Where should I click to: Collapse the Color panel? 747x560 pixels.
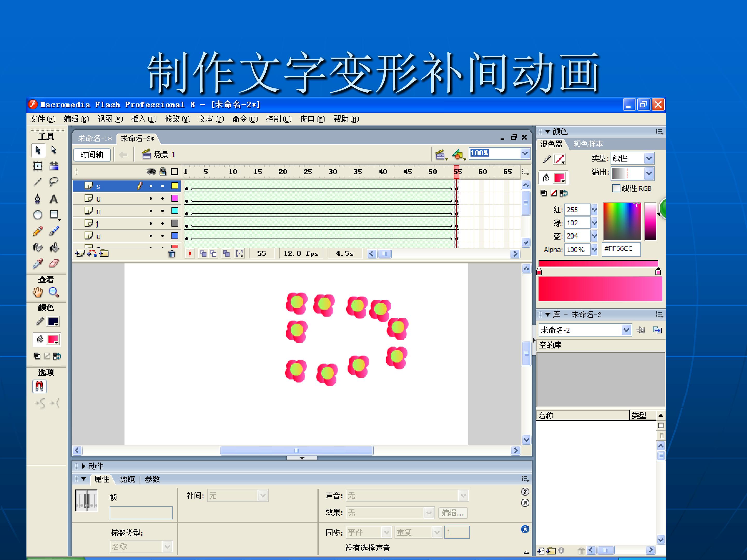(548, 131)
